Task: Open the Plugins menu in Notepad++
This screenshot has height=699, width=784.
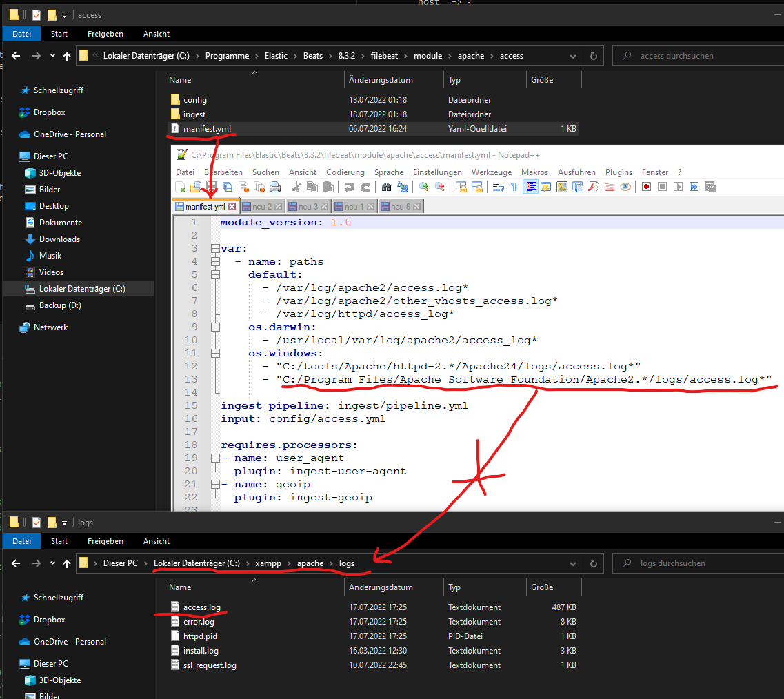Action: tap(619, 172)
